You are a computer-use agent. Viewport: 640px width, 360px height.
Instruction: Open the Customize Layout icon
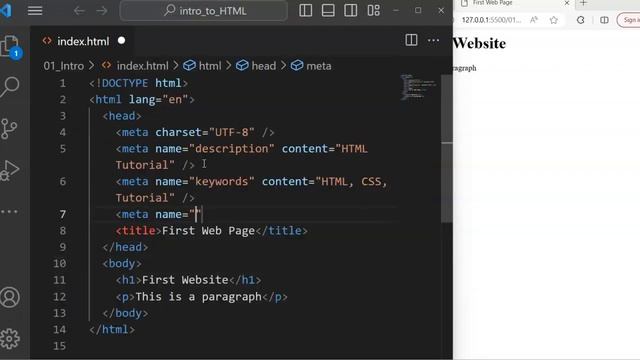[x=373, y=11]
